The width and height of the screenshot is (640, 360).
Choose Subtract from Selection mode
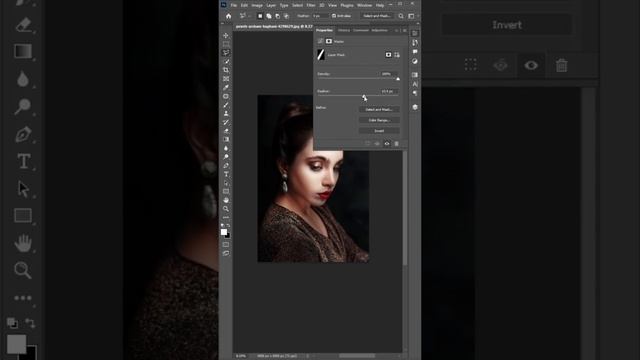[x=278, y=16]
